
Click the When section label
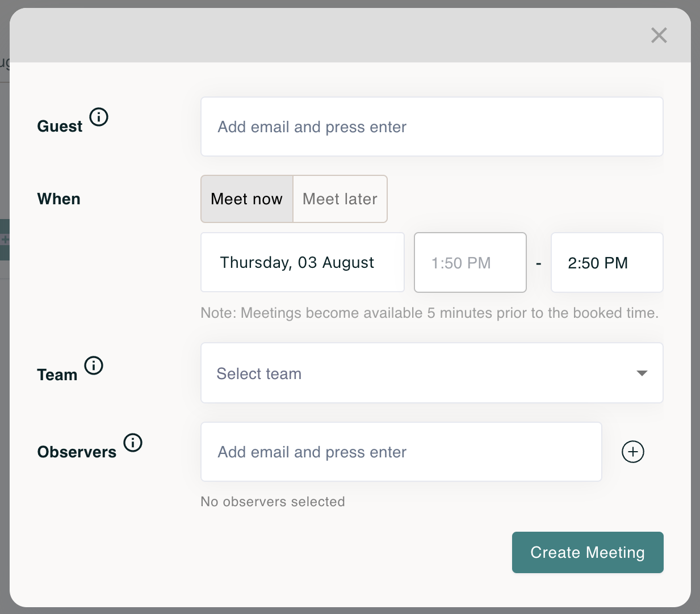(58, 199)
